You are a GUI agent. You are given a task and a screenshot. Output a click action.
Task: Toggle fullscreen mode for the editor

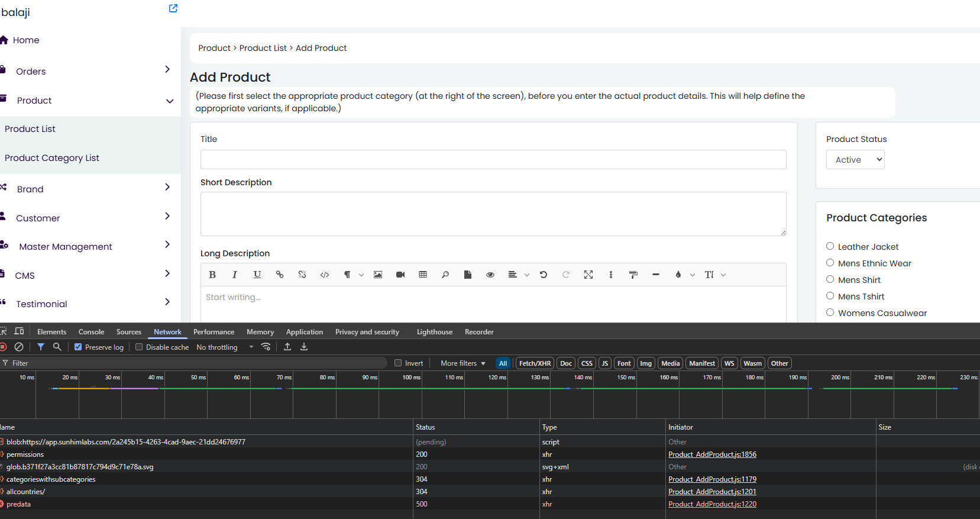tap(588, 275)
